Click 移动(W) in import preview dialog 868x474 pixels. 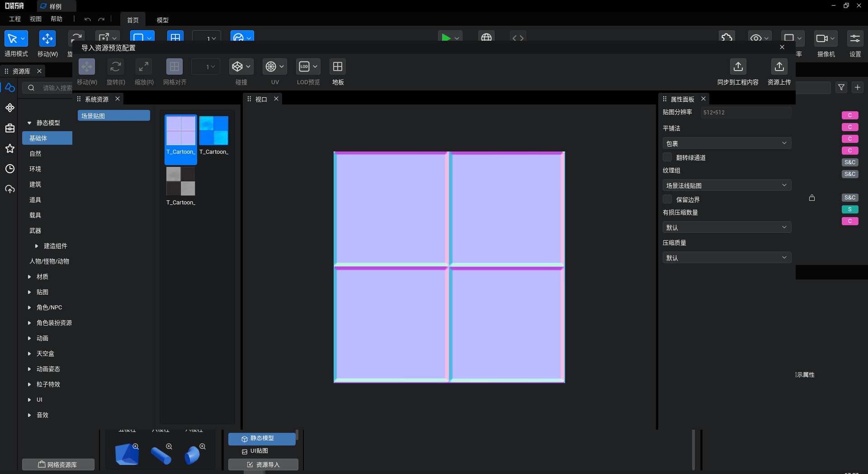(87, 66)
